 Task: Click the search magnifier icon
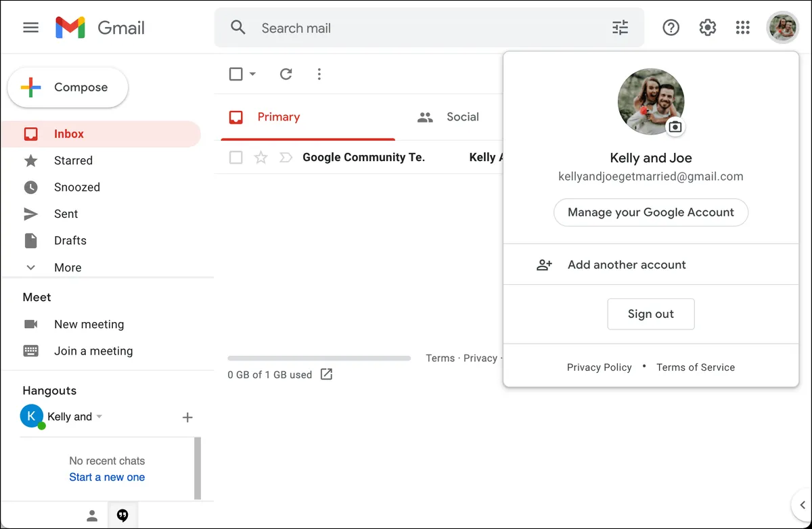click(x=238, y=28)
